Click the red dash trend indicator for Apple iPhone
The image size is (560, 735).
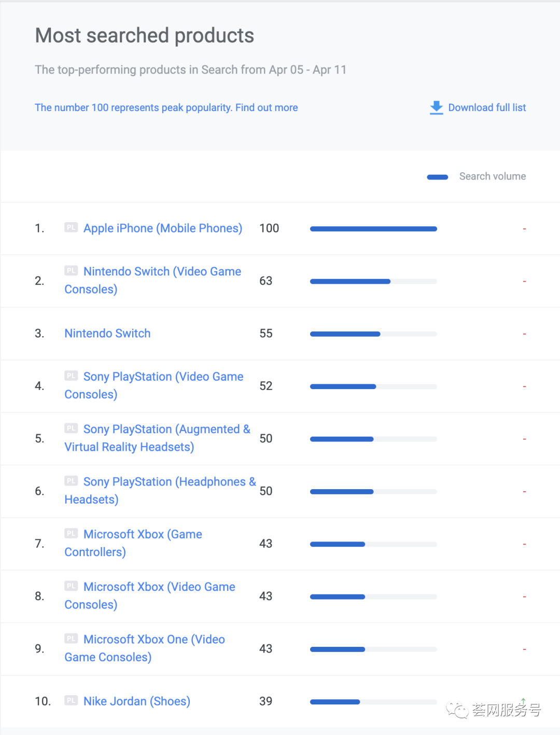(x=524, y=229)
